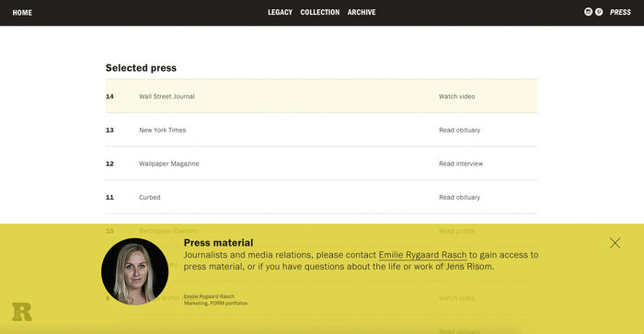This screenshot has width=644, height=334.
Task: Open the Instagram icon in header
Action: (588, 12)
